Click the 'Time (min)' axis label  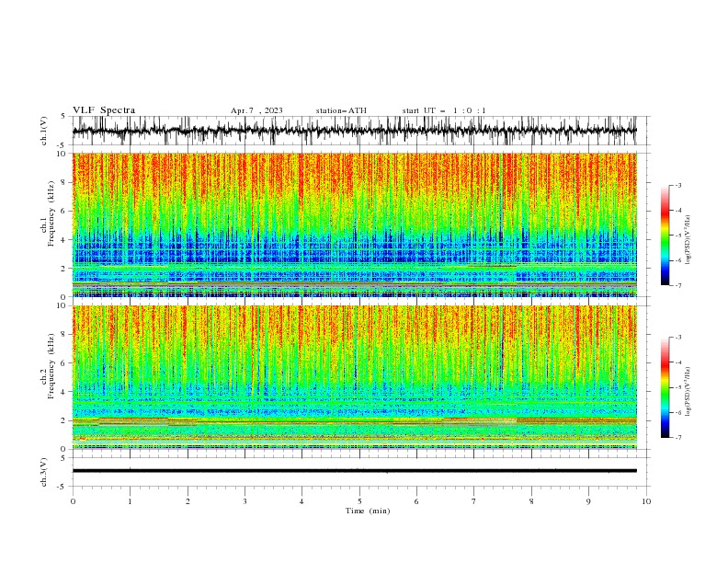pos(368,511)
